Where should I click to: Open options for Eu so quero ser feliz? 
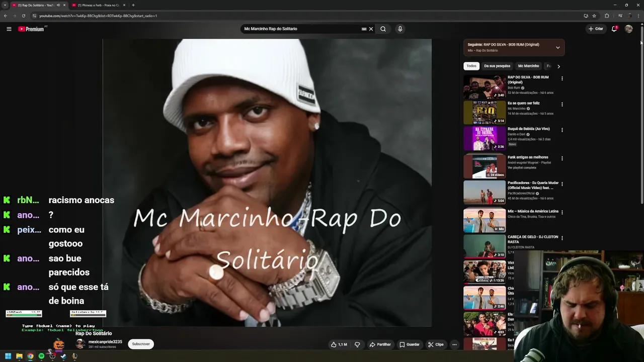pyautogui.click(x=562, y=104)
